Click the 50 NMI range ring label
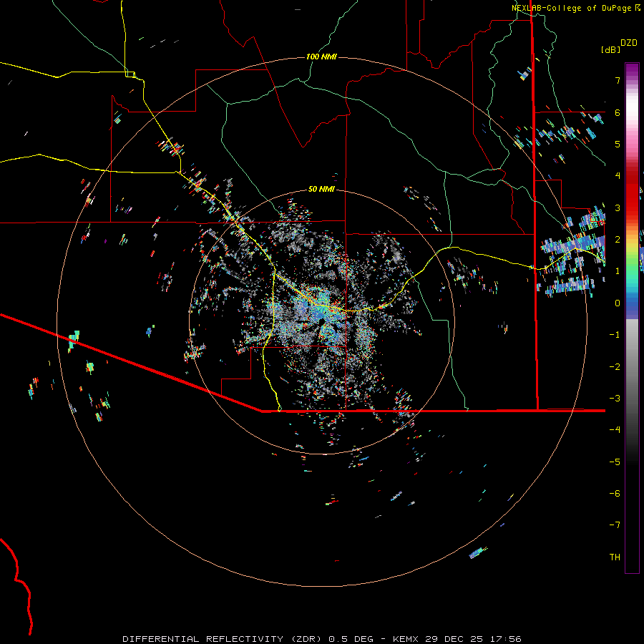The height and width of the screenshot is (644, 644). click(x=321, y=189)
